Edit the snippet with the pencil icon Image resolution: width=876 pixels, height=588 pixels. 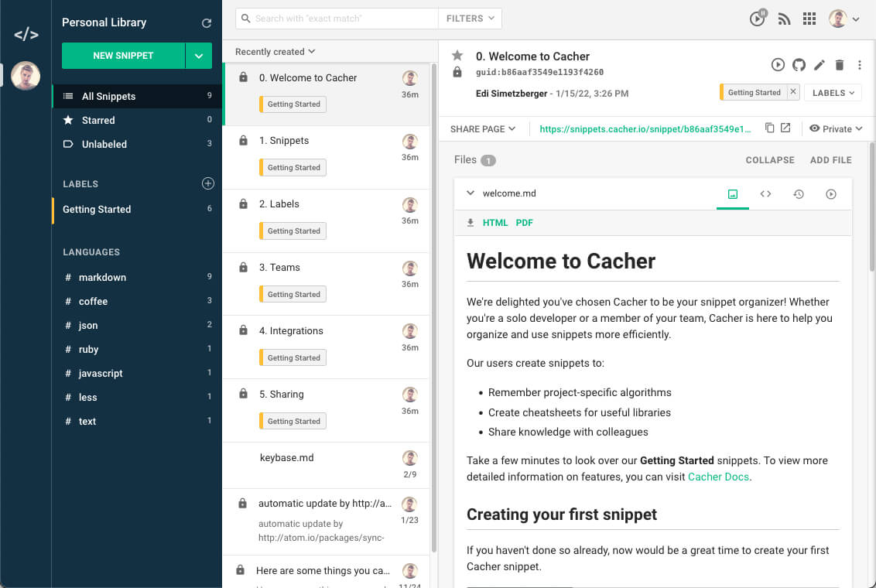tap(819, 65)
